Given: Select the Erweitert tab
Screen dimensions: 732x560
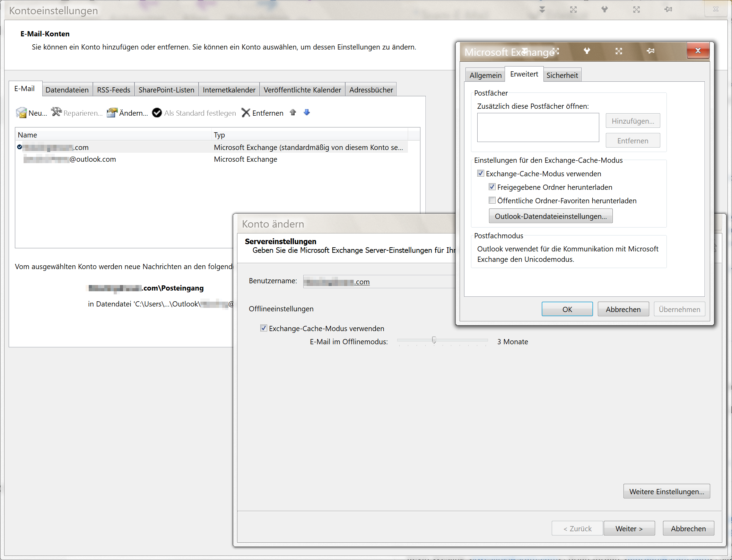Looking at the screenshot, I should tap(524, 74).
